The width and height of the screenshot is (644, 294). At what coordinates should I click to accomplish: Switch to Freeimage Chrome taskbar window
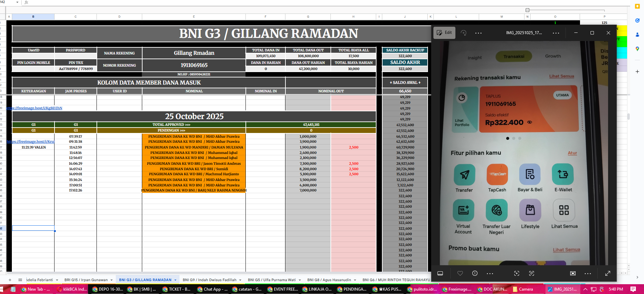click(456, 289)
